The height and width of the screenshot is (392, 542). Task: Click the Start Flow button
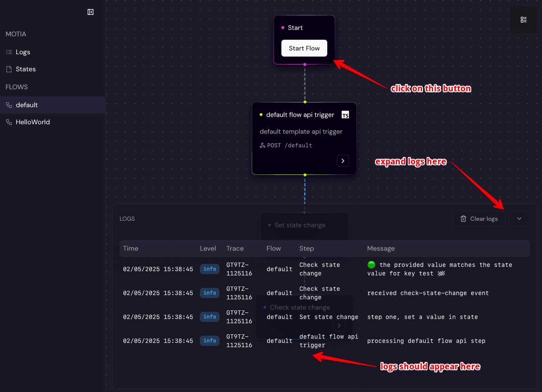click(x=304, y=48)
